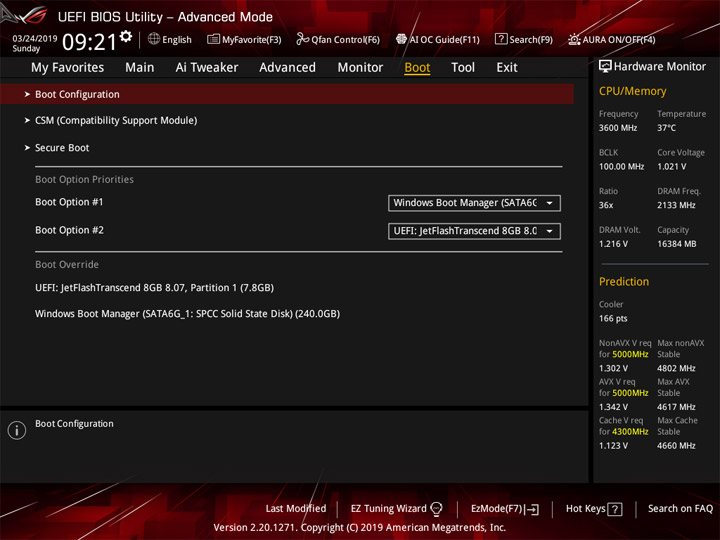Expand the Secure Boot submenu arrow
The width and height of the screenshot is (720, 540).
[27, 148]
